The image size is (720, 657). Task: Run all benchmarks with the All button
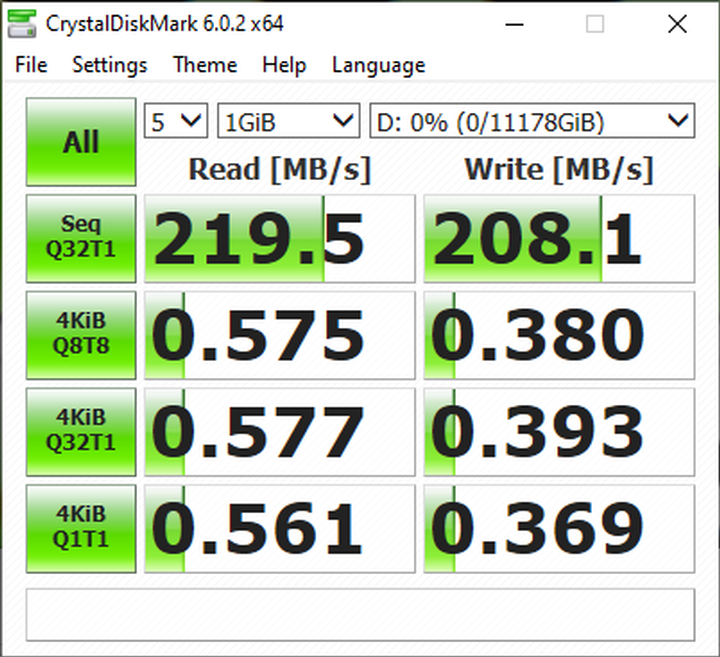pos(80,142)
